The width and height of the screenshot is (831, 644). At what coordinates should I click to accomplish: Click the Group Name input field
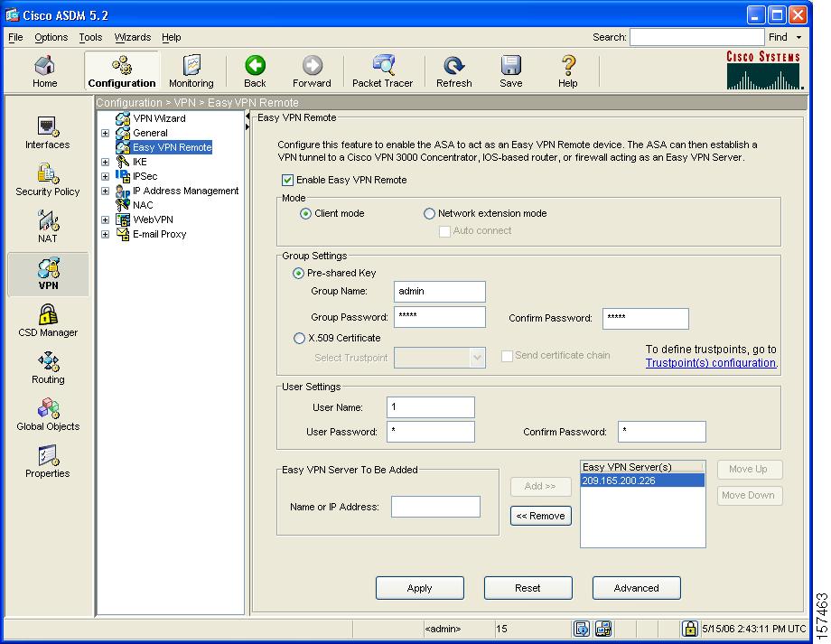[440, 292]
